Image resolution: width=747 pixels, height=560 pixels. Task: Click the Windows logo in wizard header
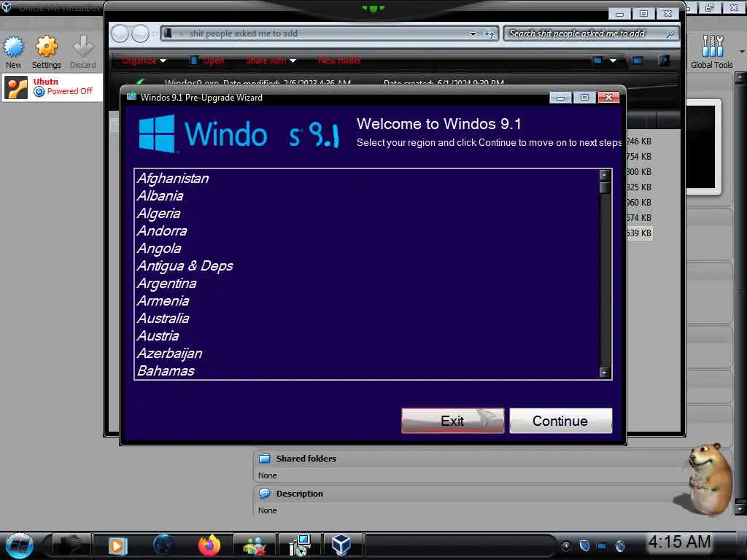157,134
